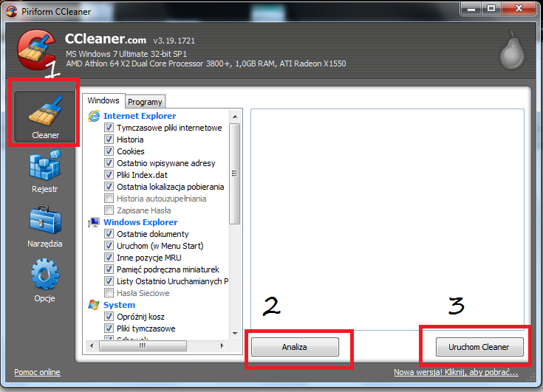Image resolution: width=543 pixels, height=392 pixels.
Task: Maximize the CCleaner window
Action: [x=491, y=9]
